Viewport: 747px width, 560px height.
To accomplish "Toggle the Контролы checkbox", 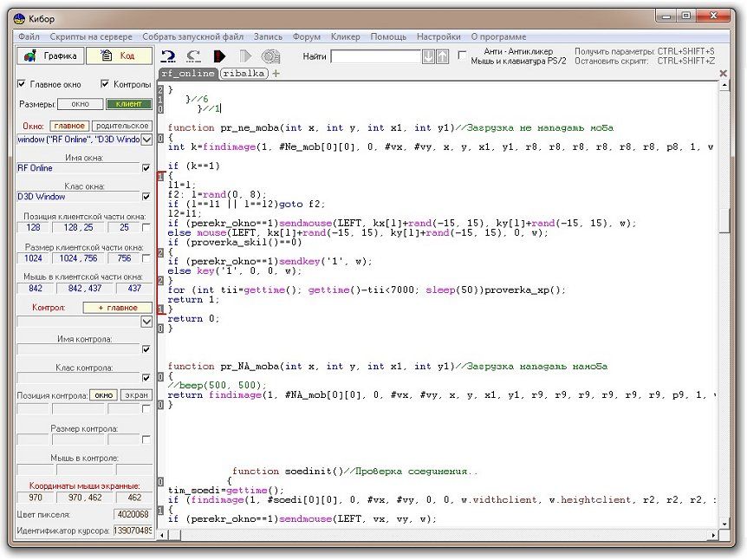I will 106,84.
